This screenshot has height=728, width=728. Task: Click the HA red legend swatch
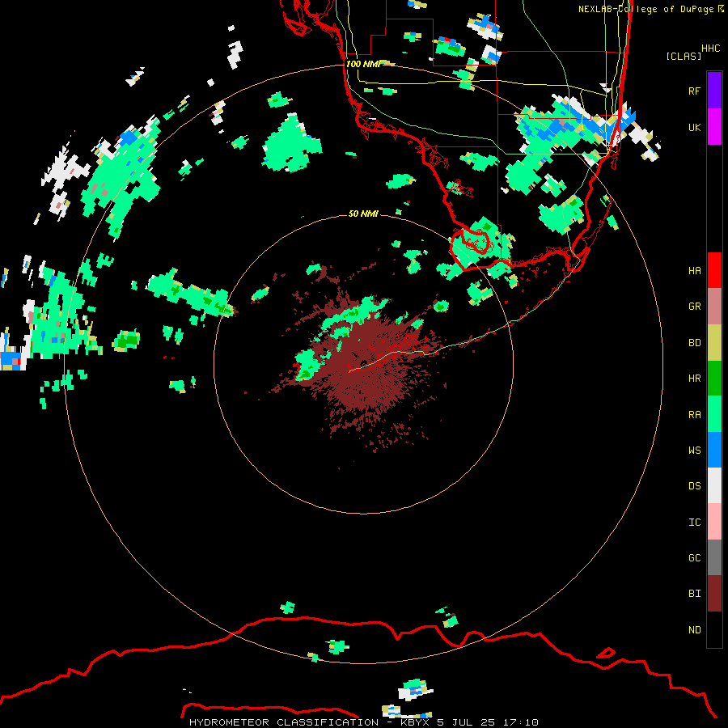(x=714, y=270)
